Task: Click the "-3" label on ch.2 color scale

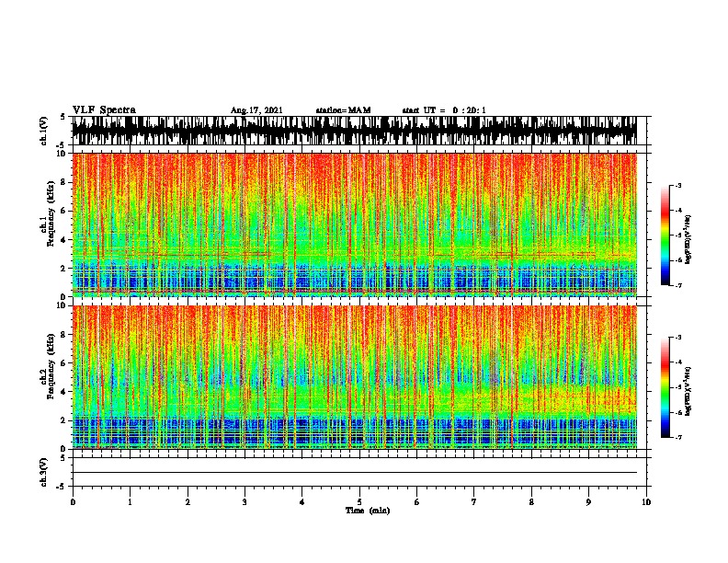Action: point(677,338)
